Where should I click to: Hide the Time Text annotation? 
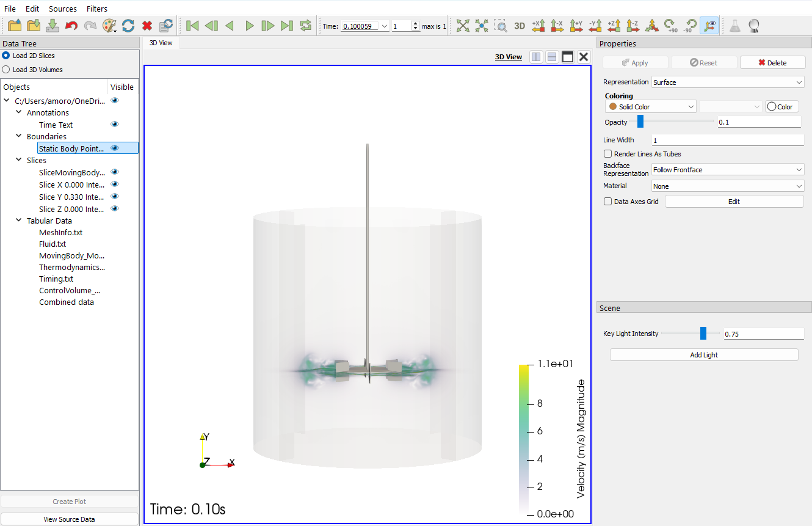point(115,125)
